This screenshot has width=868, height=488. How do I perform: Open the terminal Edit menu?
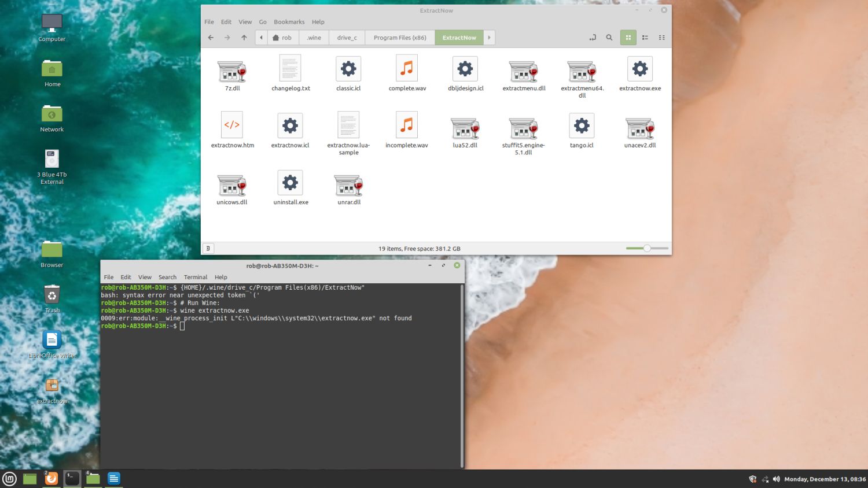[126, 277]
